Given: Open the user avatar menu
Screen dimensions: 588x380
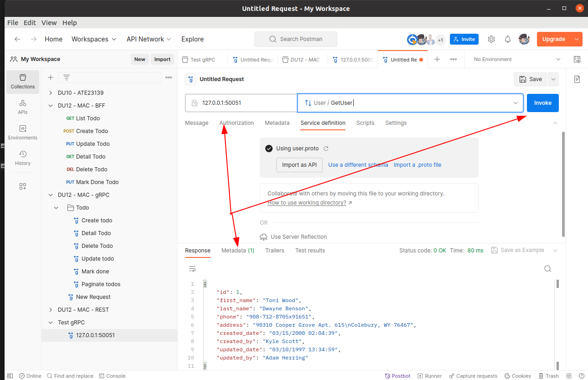Looking at the screenshot, I should 524,39.
